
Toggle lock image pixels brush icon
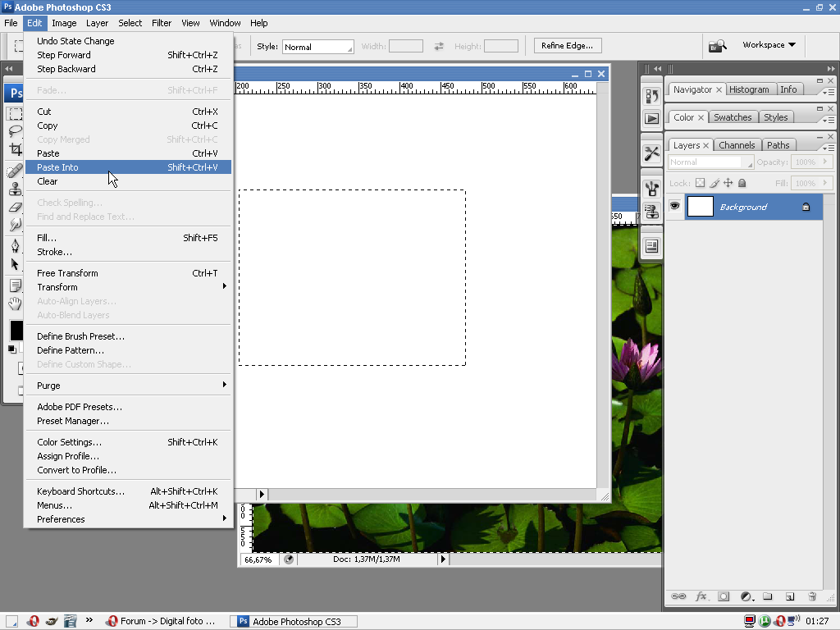[x=714, y=183]
